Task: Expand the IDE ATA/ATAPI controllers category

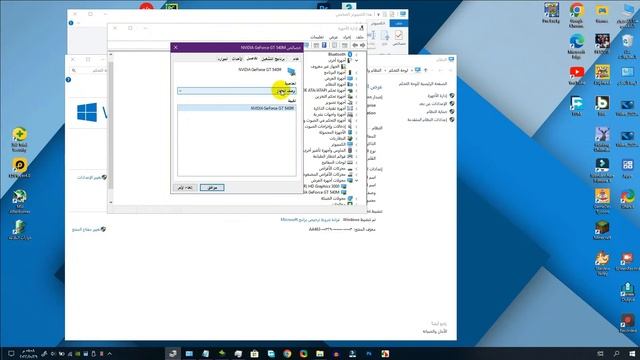Action: pos(356,90)
